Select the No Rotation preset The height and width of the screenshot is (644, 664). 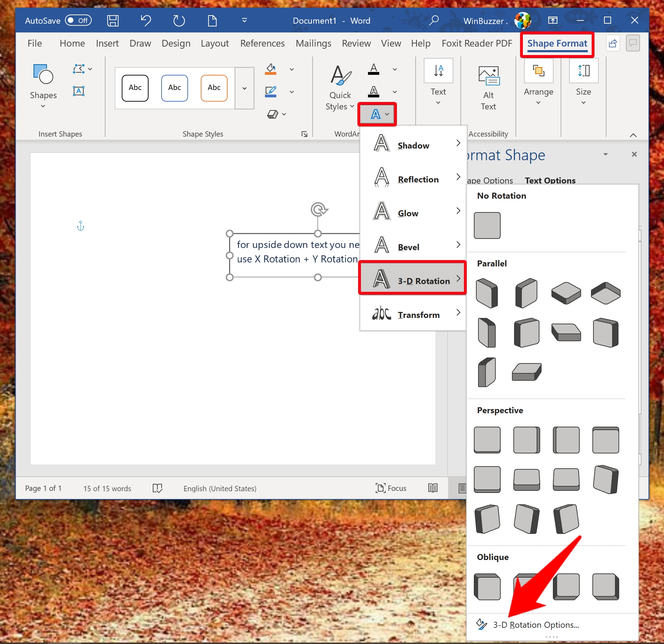click(x=487, y=225)
